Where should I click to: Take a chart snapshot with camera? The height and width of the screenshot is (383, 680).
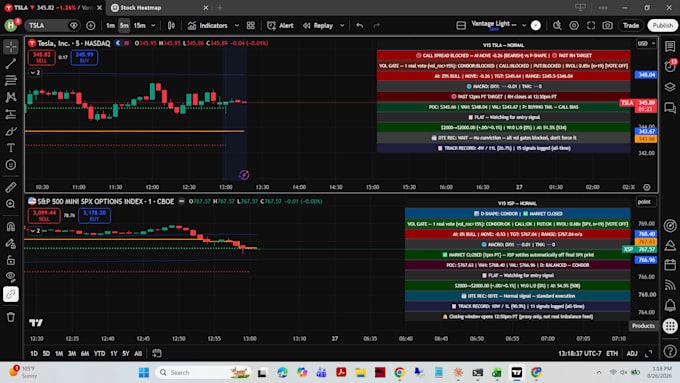click(608, 26)
